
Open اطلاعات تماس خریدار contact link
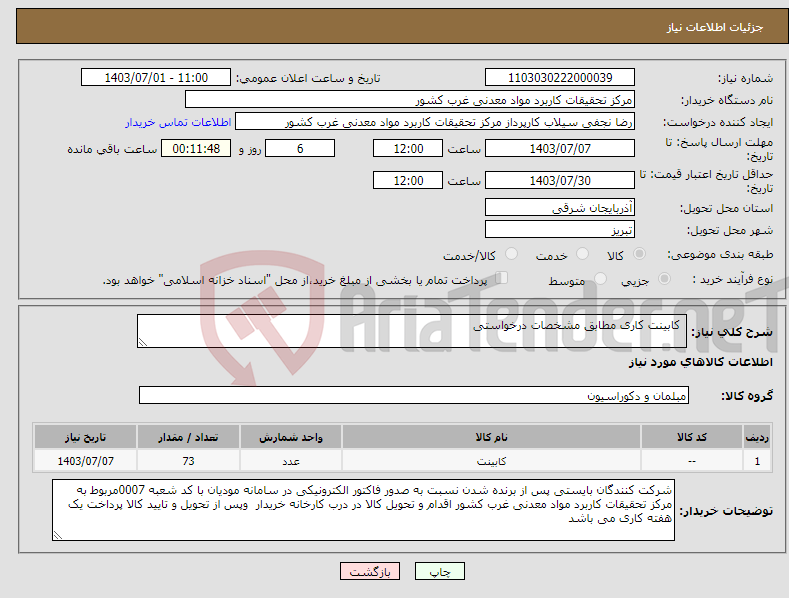(x=178, y=122)
